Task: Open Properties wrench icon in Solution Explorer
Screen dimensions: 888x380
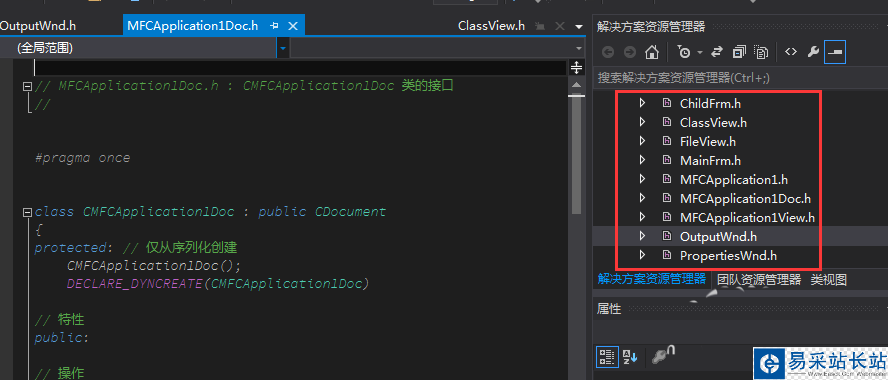Action: (x=813, y=52)
